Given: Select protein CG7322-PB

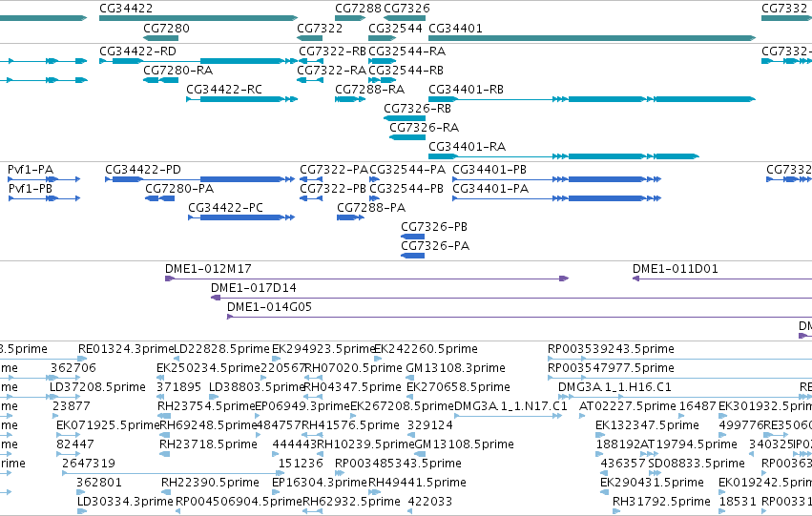Looking at the screenshot, I should tap(333, 189).
